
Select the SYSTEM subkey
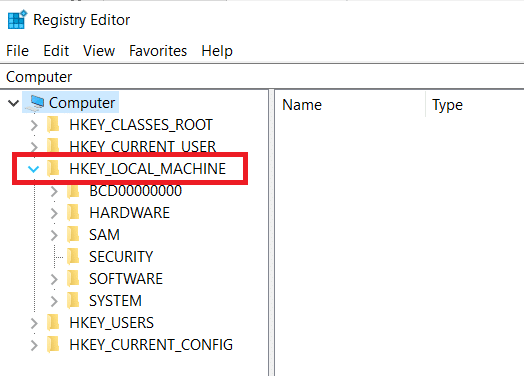click(x=115, y=301)
